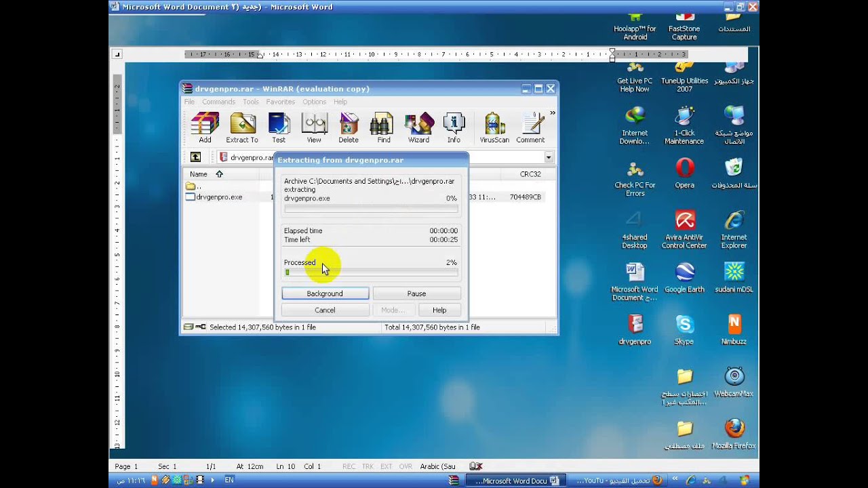Click the Test archive icon

coord(279,127)
